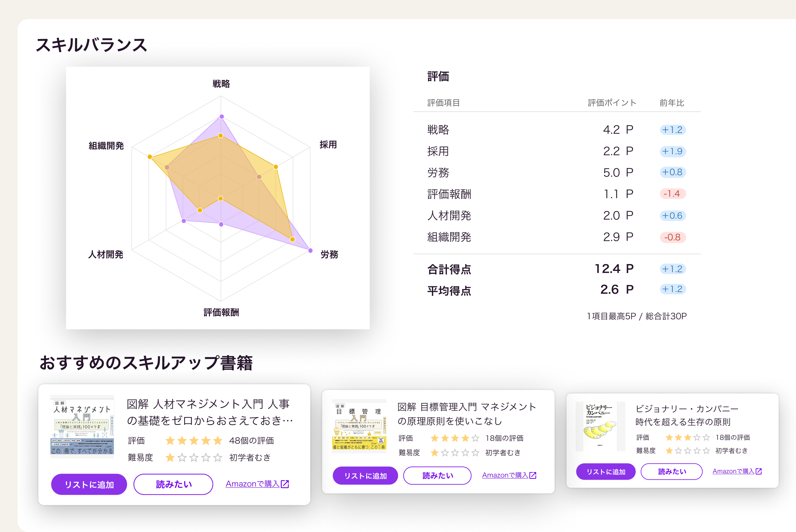Add ビジョナリー・カンパニー to list

coord(606,472)
